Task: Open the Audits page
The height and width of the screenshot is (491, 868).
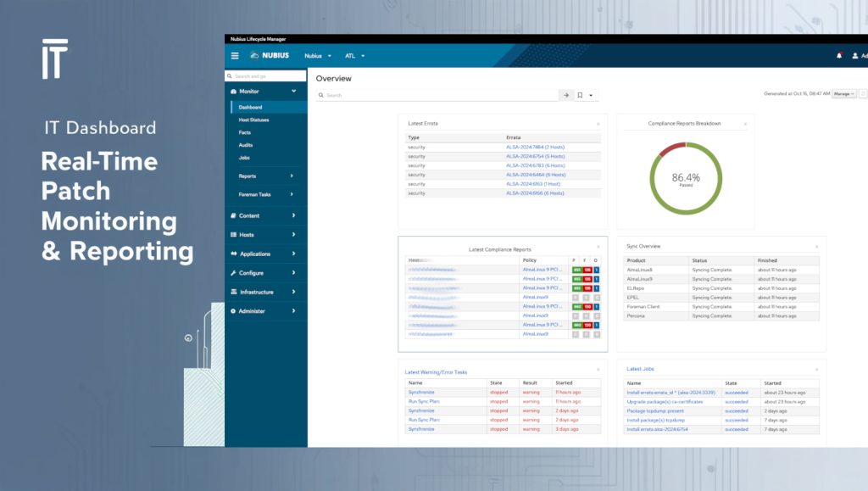Action: 246,145
